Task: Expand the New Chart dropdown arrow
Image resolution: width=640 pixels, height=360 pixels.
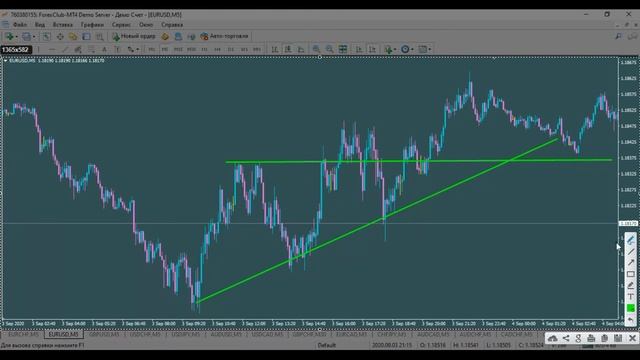Action: click(x=16, y=37)
